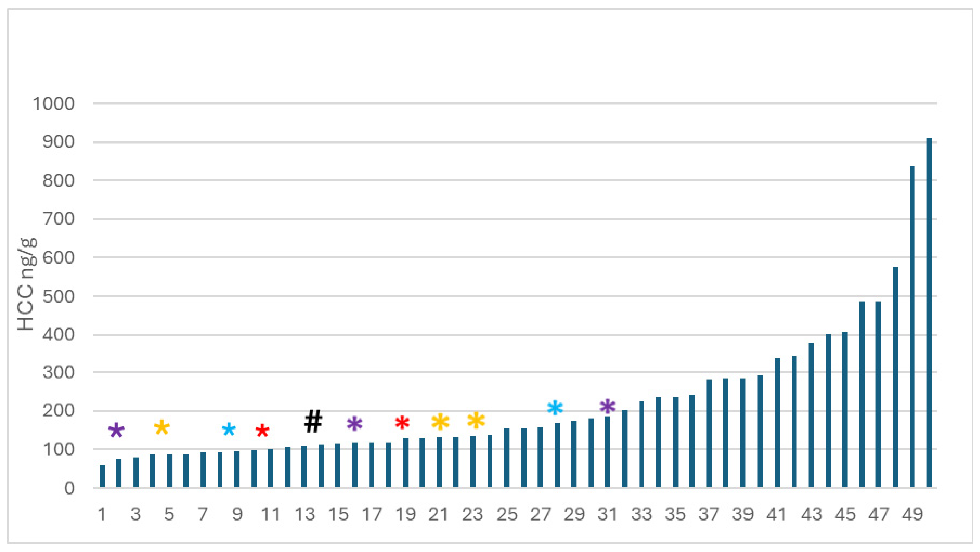This screenshot has width=980, height=552.
Task: Click the 1000 y-axis label
Action: pos(53,104)
